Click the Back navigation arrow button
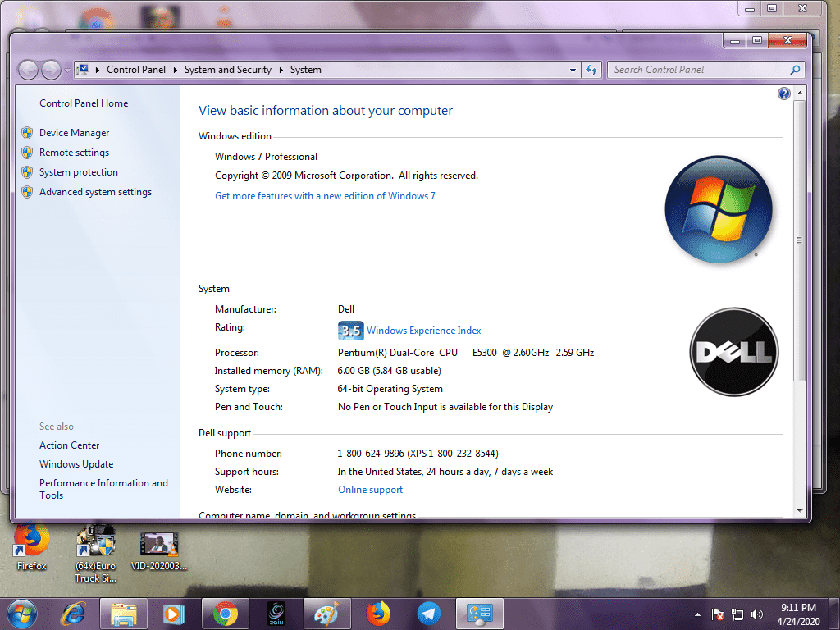Screen dimensions: 840x630 (x=29, y=70)
